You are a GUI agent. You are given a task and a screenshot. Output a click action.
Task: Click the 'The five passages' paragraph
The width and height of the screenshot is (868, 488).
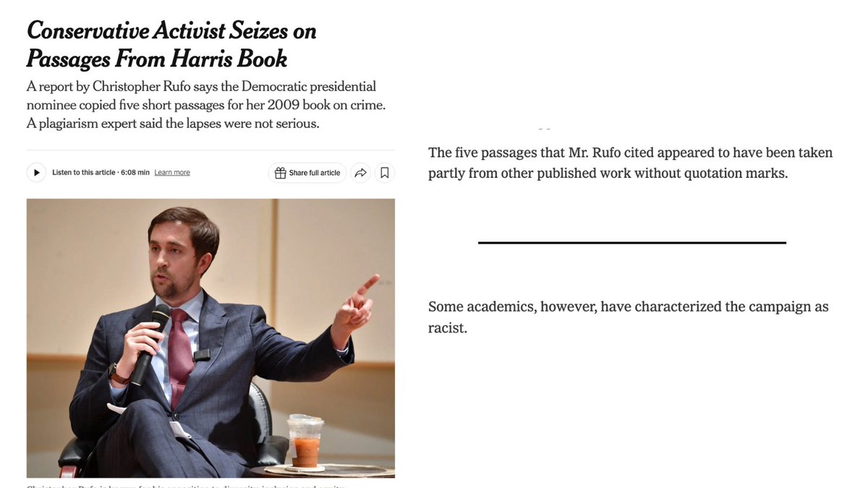point(630,163)
